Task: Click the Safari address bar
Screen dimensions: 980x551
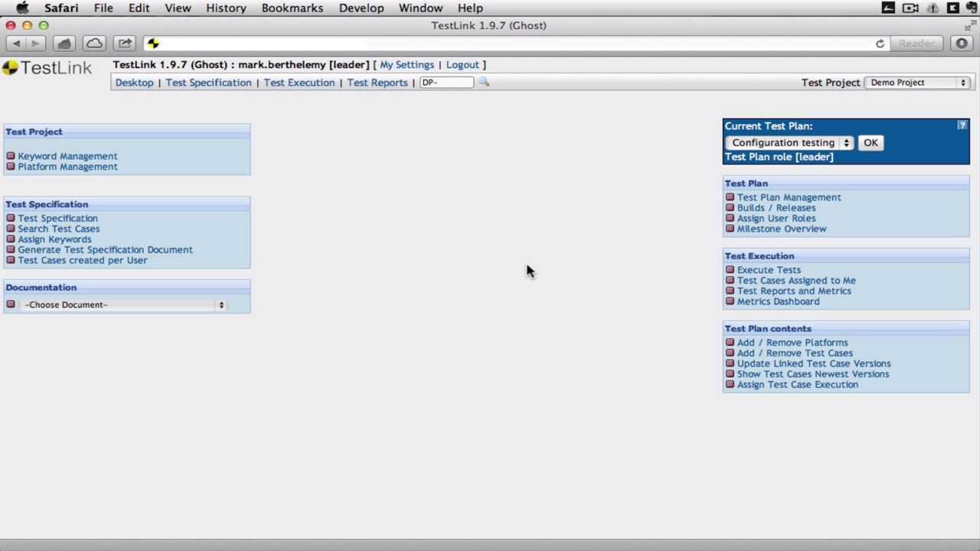Action: pos(517,44)
